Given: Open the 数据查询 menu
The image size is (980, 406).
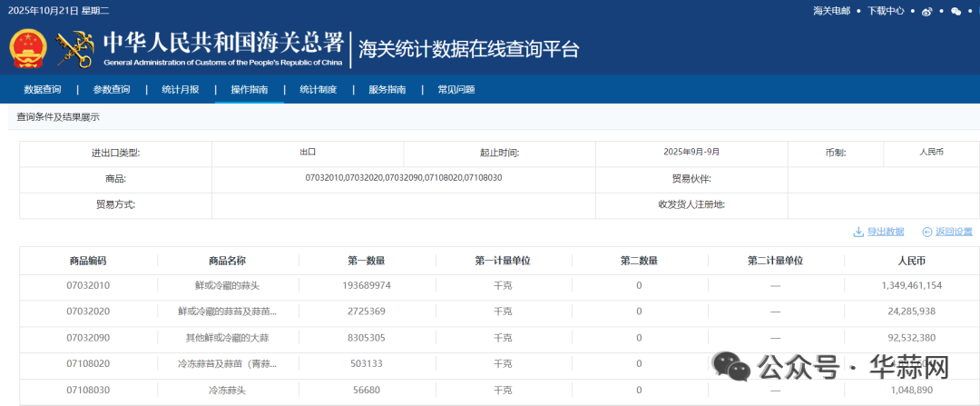Looking at the screenshot, I should pos(42,90).
